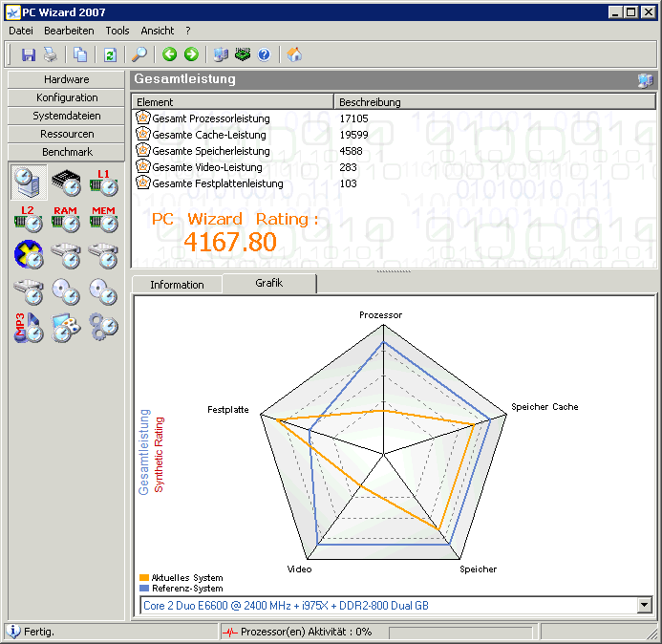Click the value 17105
This screenshot has width=662, height=644.
[353, 118]
